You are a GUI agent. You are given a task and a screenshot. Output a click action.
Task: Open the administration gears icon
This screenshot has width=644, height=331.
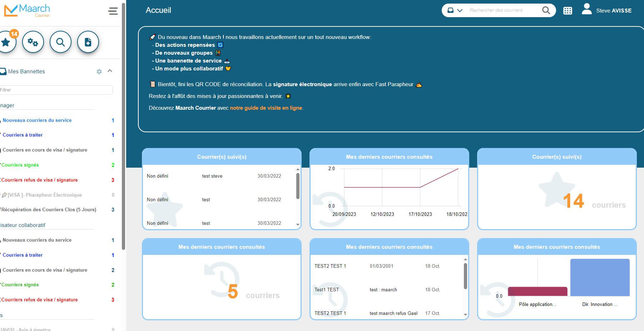33,42
